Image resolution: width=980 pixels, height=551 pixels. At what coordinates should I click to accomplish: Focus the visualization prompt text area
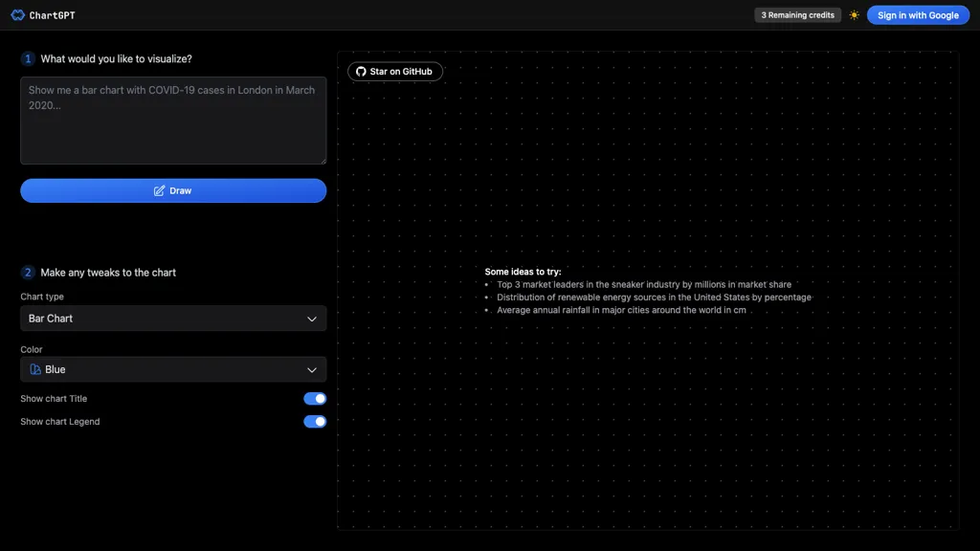tap(173, 121)
